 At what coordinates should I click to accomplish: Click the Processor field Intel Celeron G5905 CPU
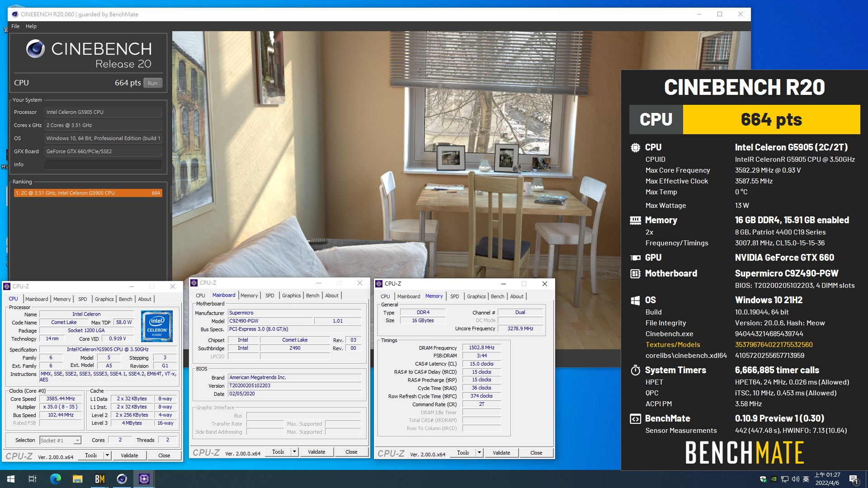(x=103, y=112)
